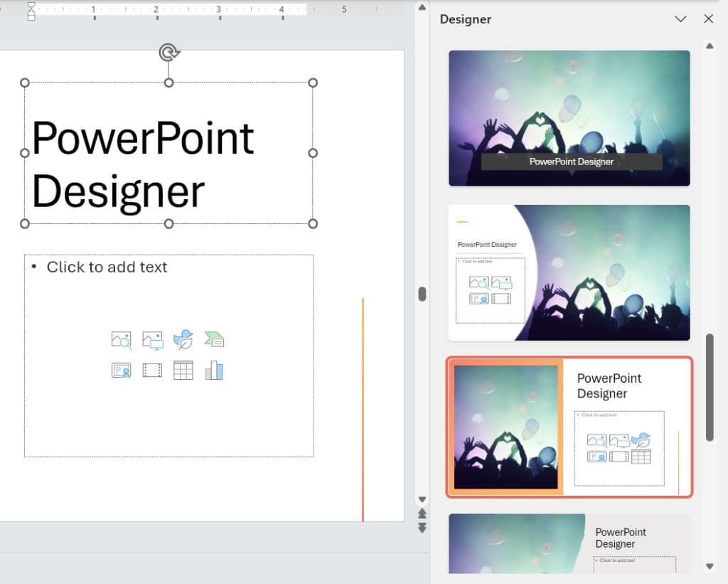The width and height of the screenshot is (728, 584).
Task: Collapse the Designer pane with its chevron
Action: pyautogui.click(x=680, y=19)
